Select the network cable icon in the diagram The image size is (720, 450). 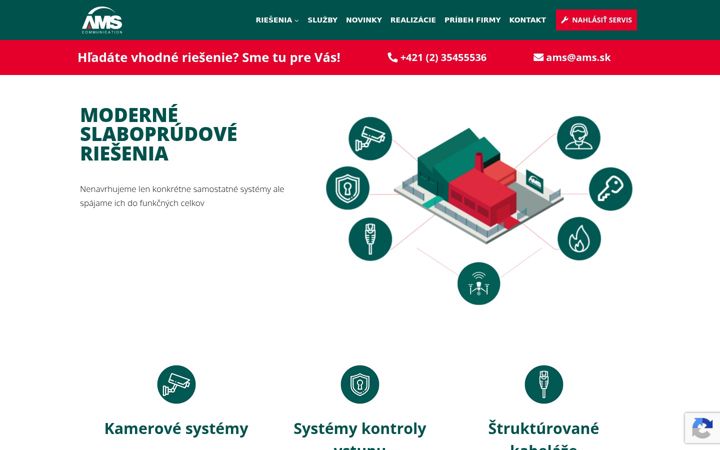coord(370,239)
